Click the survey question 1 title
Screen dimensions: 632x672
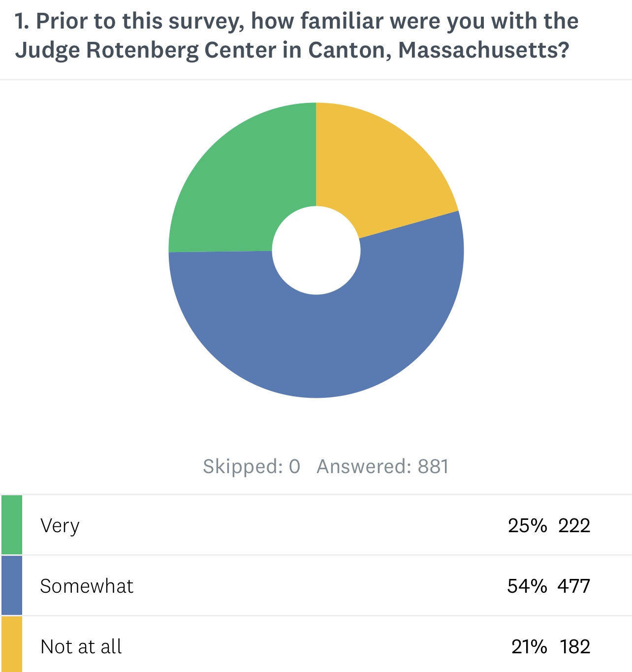pos(296,35)
